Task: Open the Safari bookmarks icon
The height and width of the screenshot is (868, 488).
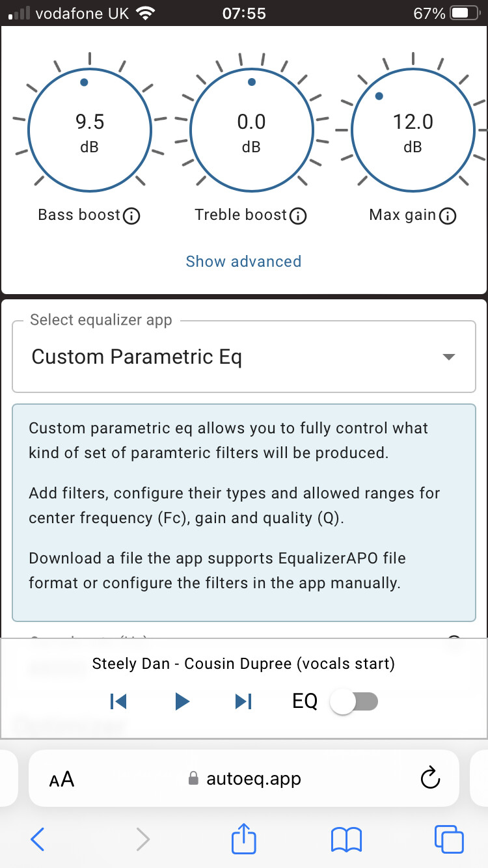Action: click(346, 840)
